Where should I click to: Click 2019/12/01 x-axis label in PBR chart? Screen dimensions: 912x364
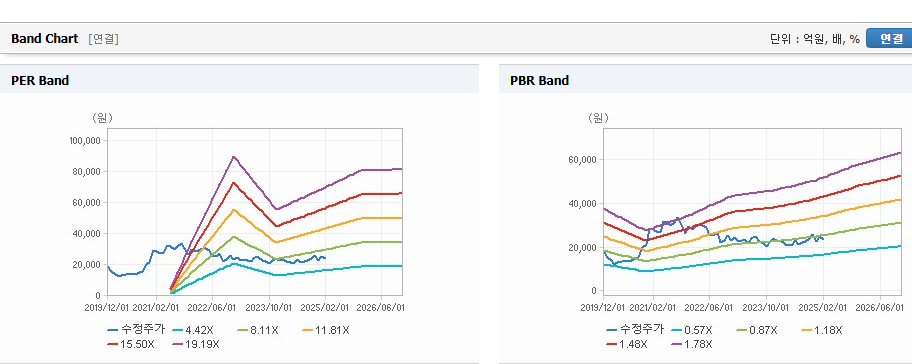point(603,307)
